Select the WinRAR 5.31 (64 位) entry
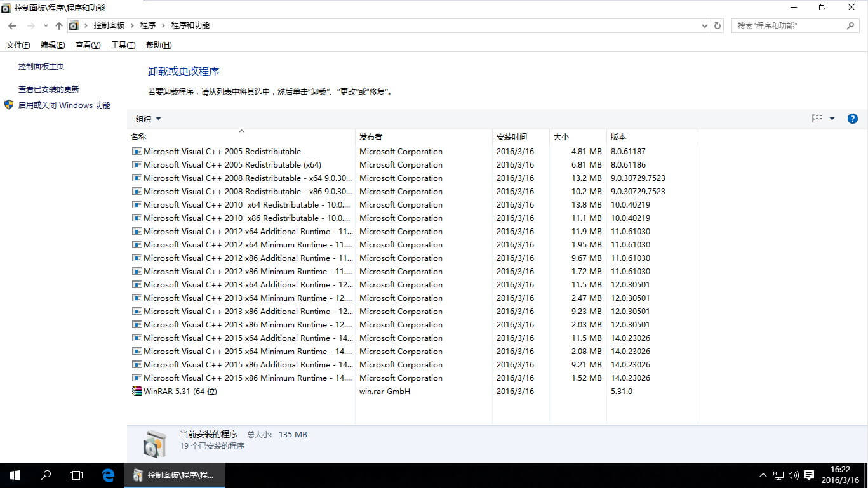Image resolution: width=868 pixels, height=488 pixels. pyautogui.click(x=180, y=392)
